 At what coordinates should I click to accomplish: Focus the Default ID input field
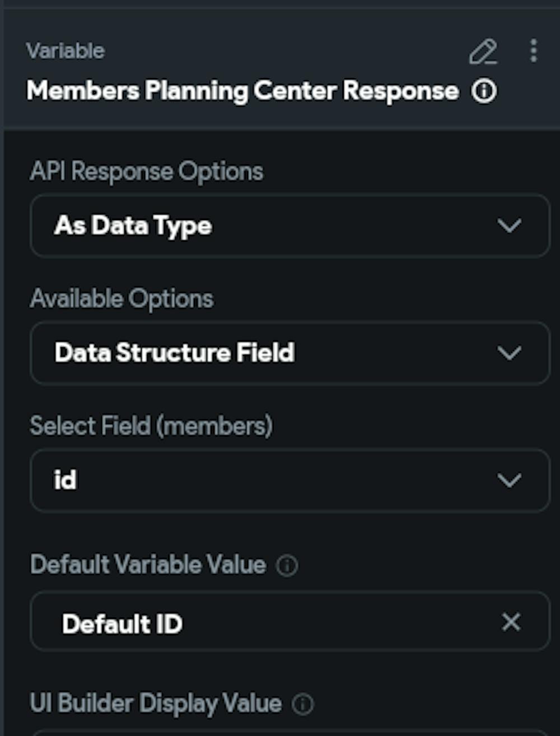(290, 621)
